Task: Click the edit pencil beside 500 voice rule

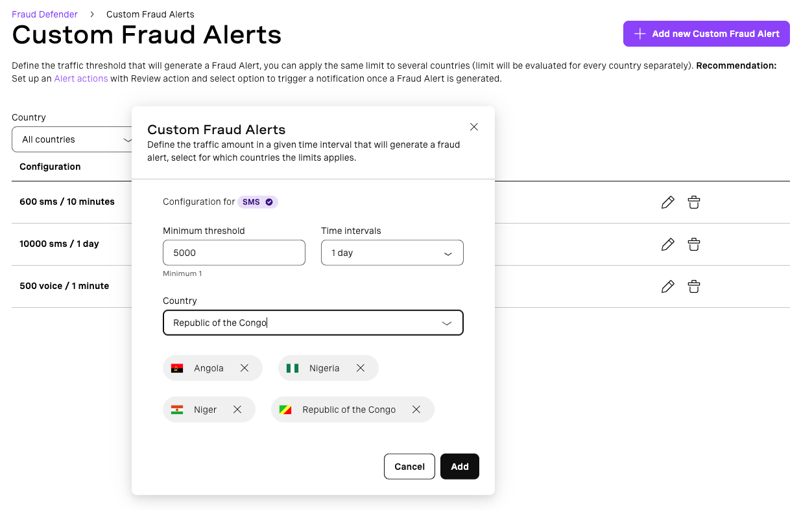Action: 667,286
